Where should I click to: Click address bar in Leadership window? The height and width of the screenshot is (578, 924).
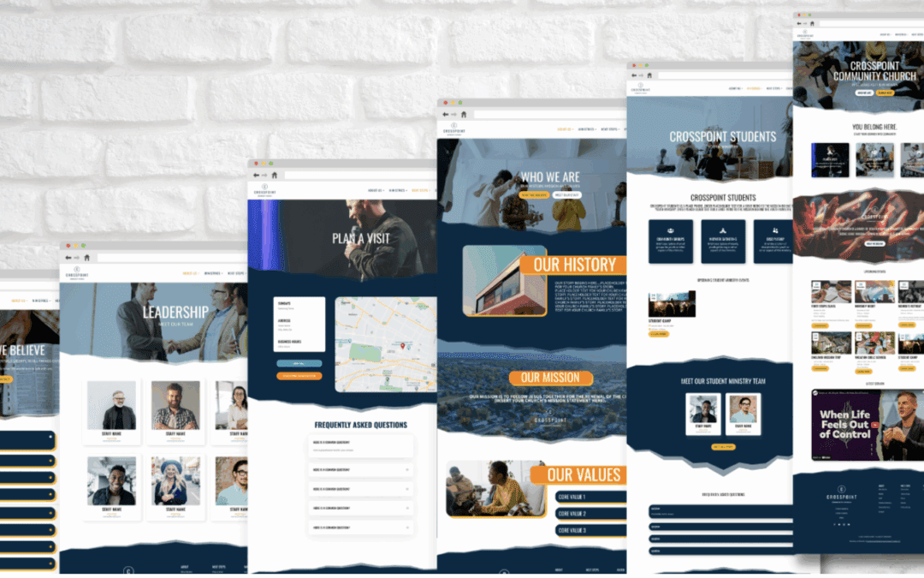(171, 258)
